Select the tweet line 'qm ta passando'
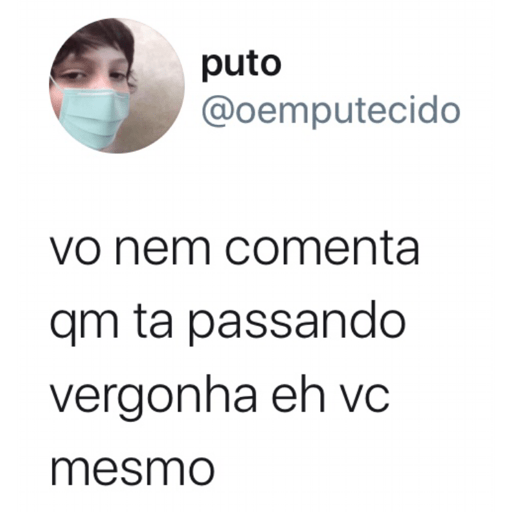Image resolution: width=512 pixels, height=512 pixels. point(228,323)
